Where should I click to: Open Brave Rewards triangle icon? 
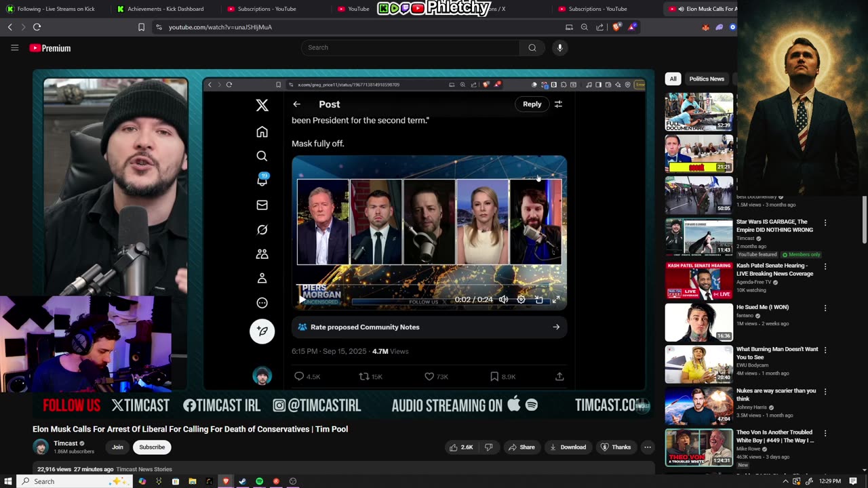point(632,27)
